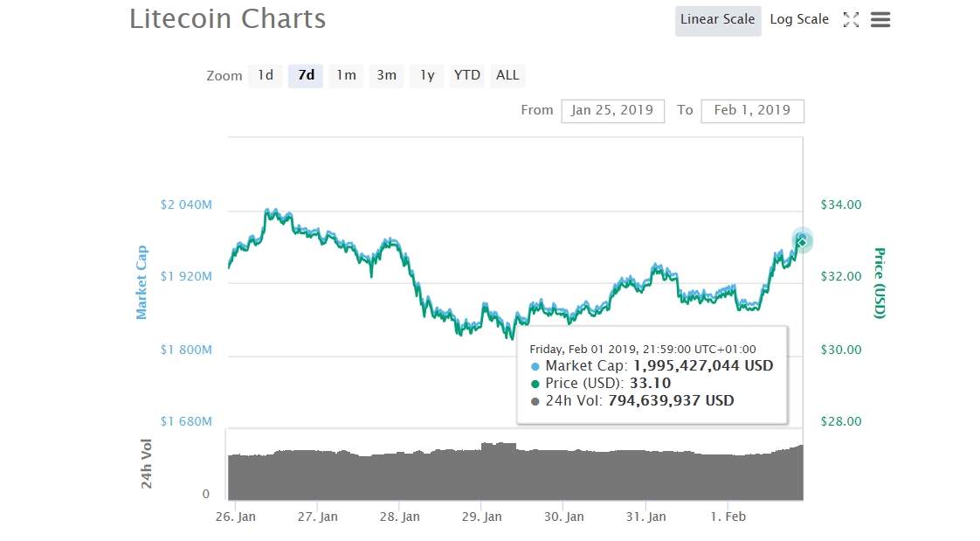
Task: Show the 1y zoom range
Action: click(x=426, y=76)
